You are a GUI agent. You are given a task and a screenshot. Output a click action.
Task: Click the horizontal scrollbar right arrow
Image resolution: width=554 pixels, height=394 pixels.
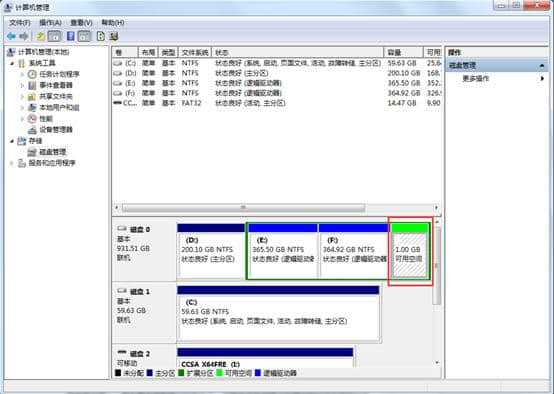(437, 208)
